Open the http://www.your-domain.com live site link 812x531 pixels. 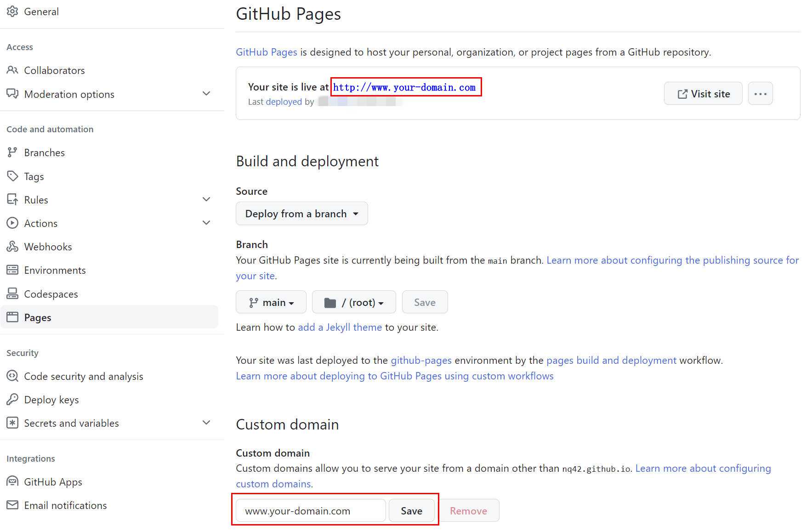coord(404,87)
